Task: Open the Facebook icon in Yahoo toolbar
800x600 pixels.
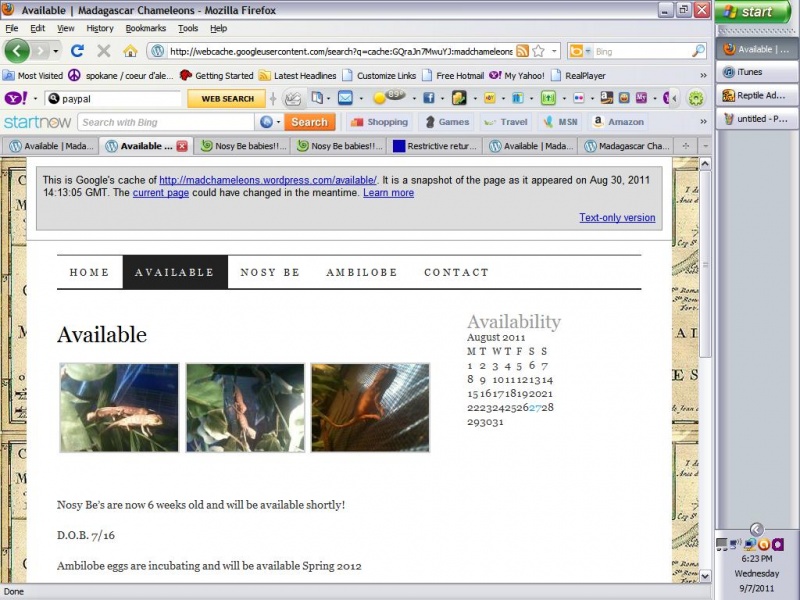Action: [x=429, y=98]
